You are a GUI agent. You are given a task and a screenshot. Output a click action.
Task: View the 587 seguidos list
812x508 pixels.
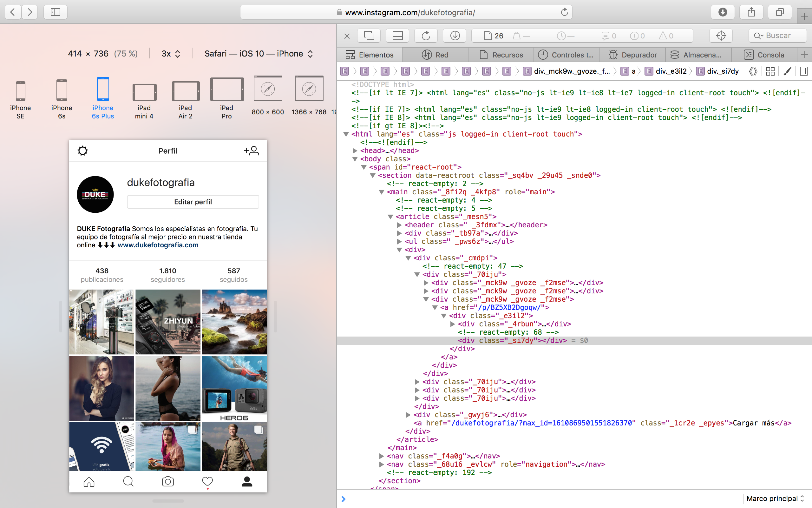[233, 275]
